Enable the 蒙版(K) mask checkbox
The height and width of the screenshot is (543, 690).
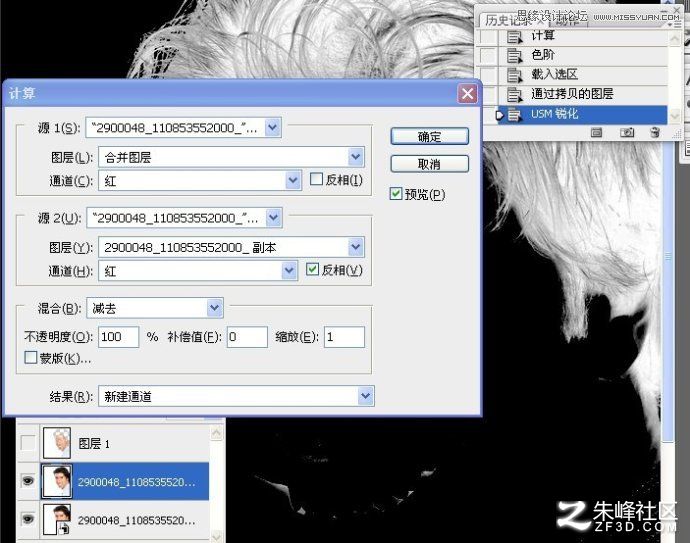31,357
